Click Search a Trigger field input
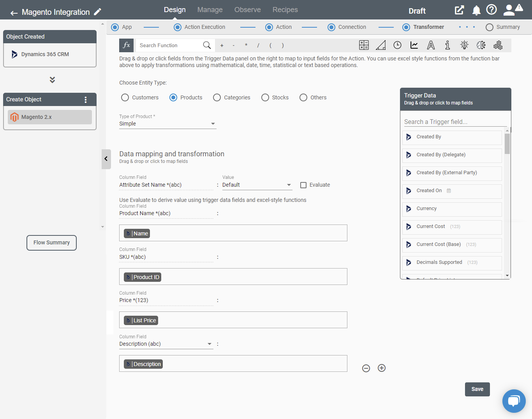 coord(455,122)
